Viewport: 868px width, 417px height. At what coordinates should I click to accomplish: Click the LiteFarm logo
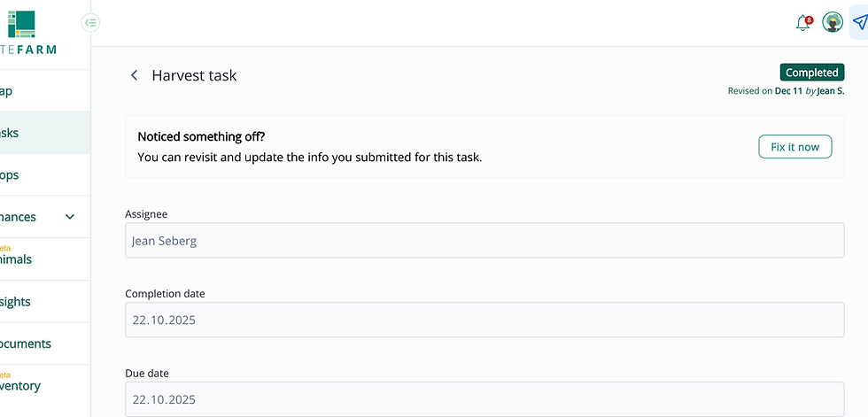(22, 31)
